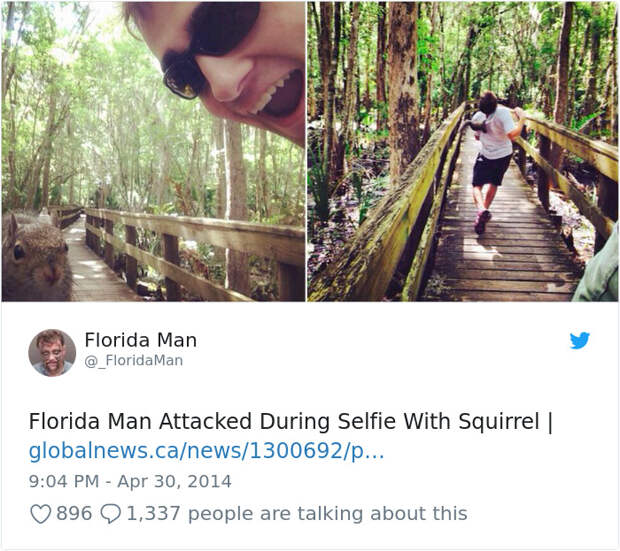This screenshot has height=551, width=620.
Task: Click the Florida Man display name
Action: [140, 340]
